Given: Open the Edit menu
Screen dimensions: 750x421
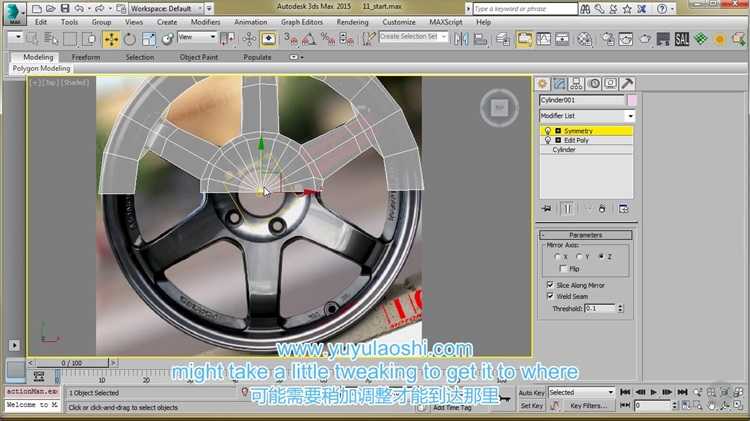Looking at the screenshot, I should coord(41,22).
